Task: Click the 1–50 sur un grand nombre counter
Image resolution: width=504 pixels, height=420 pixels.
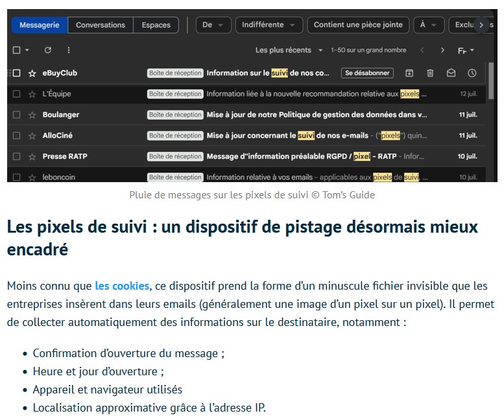Action: tap(368, 50)
